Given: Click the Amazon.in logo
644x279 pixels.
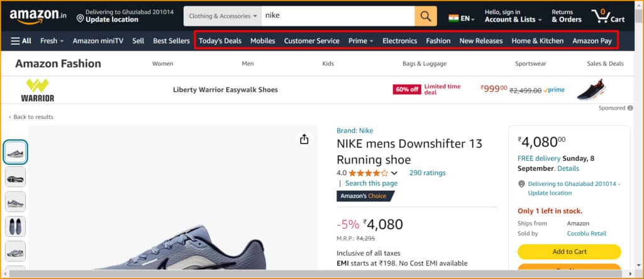Looking at the screenshot, I should coord(38,16).
